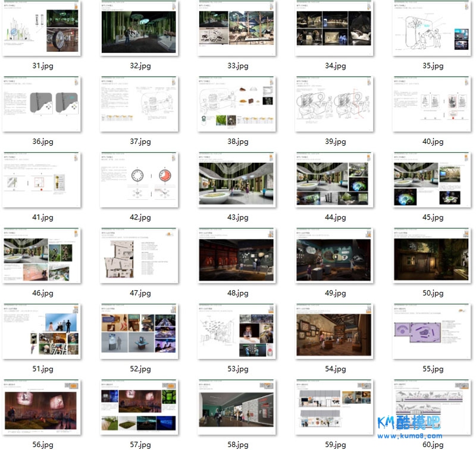Click the 33.jpg file name label

click(x=236, y=66)
